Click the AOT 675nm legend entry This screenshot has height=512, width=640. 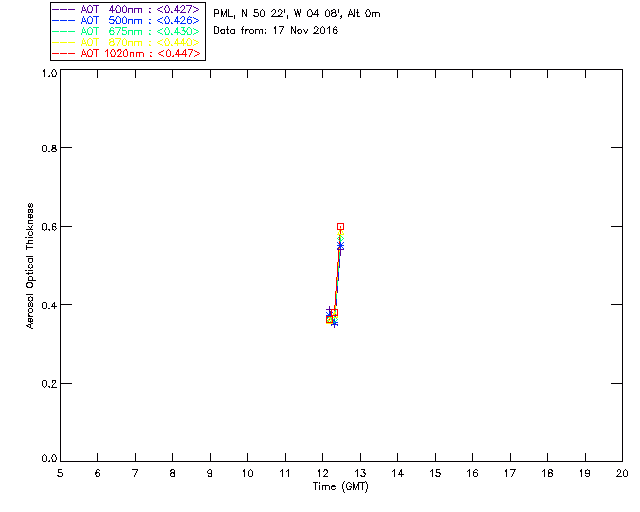[x=126, y=31]
